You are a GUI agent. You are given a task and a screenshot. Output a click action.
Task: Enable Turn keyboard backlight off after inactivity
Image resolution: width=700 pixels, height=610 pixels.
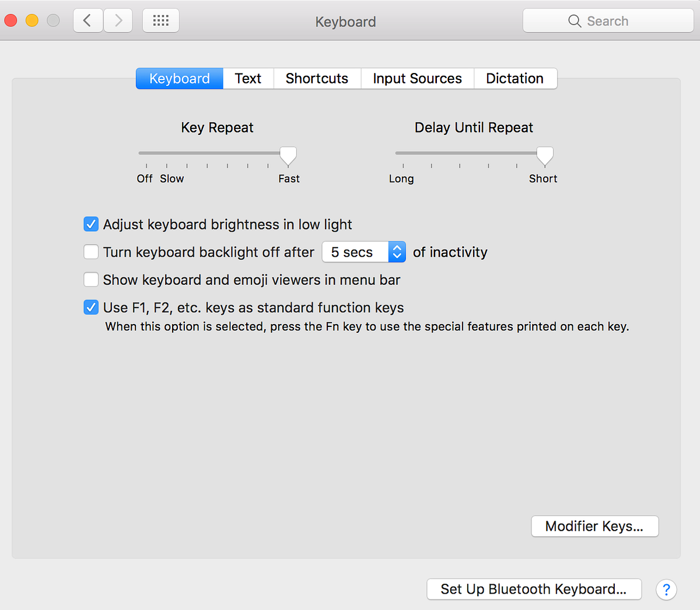pos(91,252)
